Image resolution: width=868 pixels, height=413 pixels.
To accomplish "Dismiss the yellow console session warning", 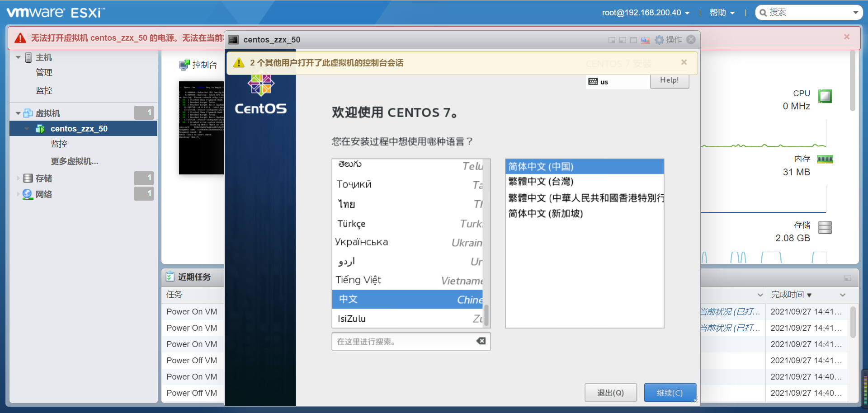I will [x=684, y=62].
